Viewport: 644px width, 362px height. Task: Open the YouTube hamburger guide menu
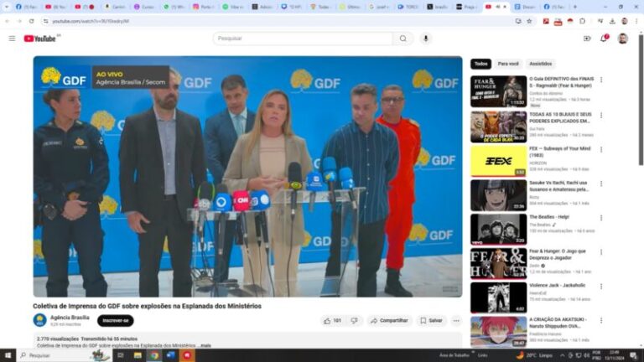click(x=12, y=39)
